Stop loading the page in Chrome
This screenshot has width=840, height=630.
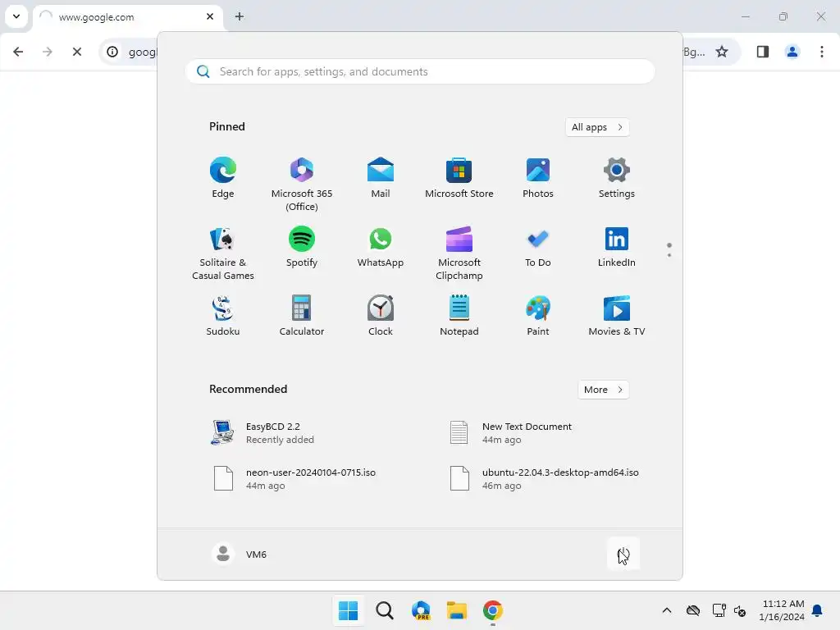click(76, 52)
